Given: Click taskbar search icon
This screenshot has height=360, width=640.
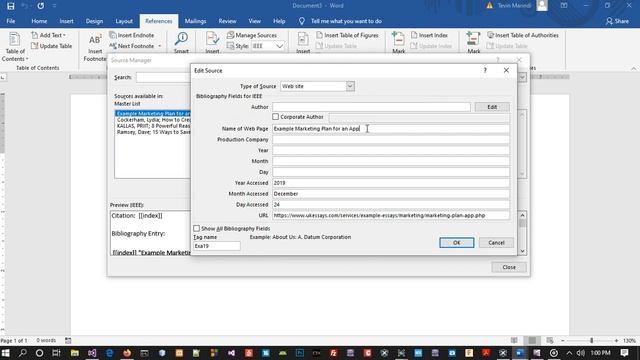Looking at the screenshot, I should (x=22, y=353).
